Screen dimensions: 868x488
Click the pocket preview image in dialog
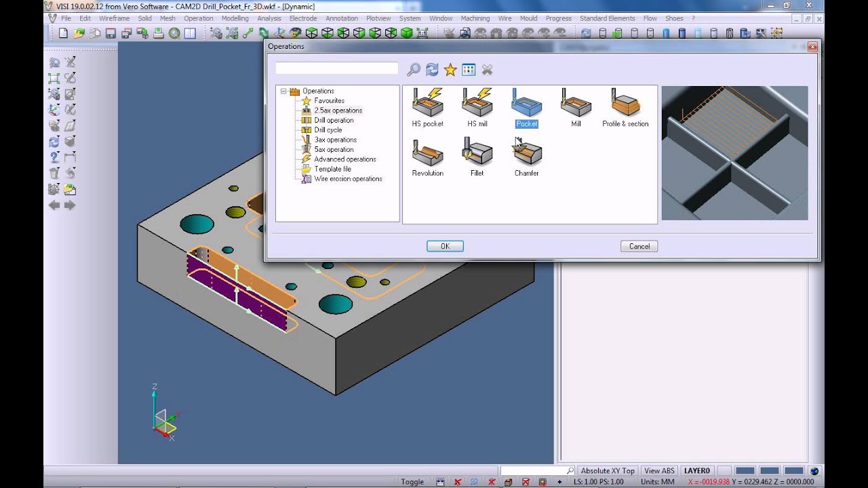pos(734,152)
